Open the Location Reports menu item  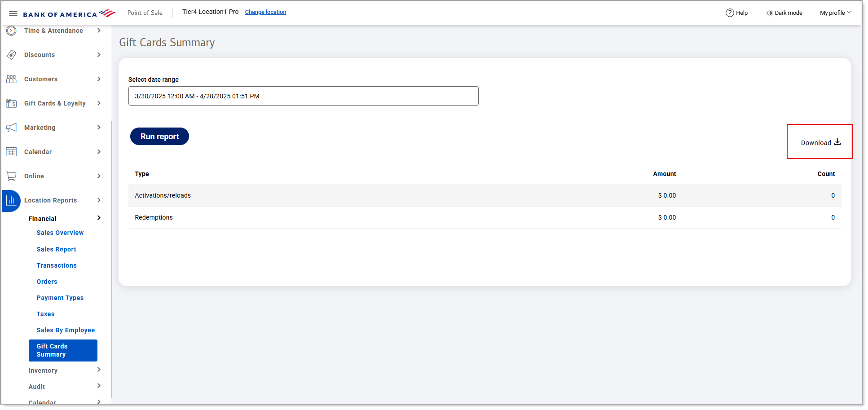pyautogui.click(x=50, y=200)
